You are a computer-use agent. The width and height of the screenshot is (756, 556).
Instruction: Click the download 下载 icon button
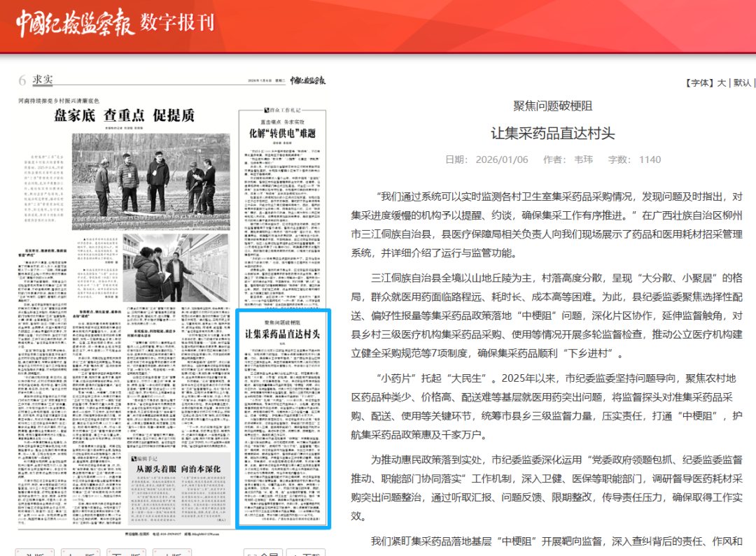point(308,553)
